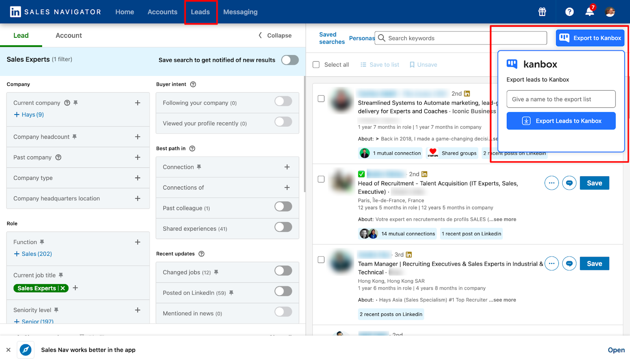Select the Team Manager lead checkbox
The image size is (630, 364).
[x=321, y=260]
